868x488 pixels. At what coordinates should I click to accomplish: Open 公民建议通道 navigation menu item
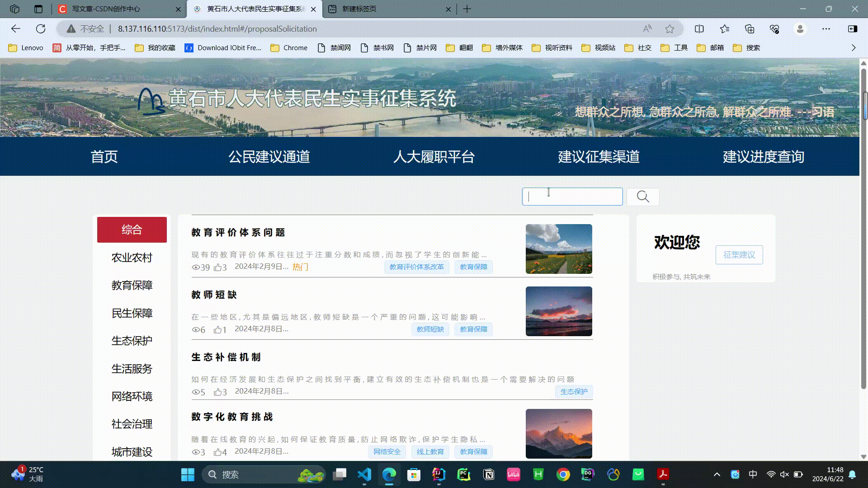[269, 157]
